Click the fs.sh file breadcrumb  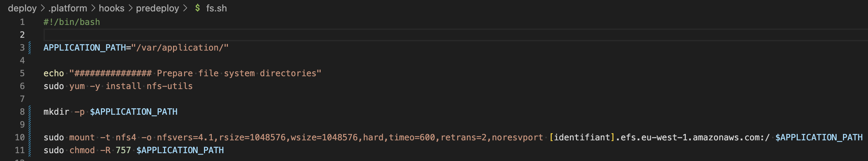216,8
